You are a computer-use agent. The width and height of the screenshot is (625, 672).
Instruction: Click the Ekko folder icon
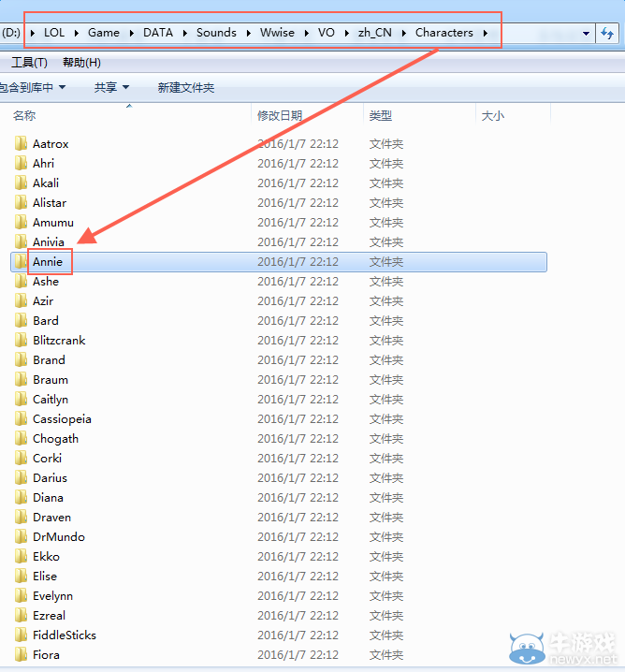pyautogui.click(x=21, y=557)
